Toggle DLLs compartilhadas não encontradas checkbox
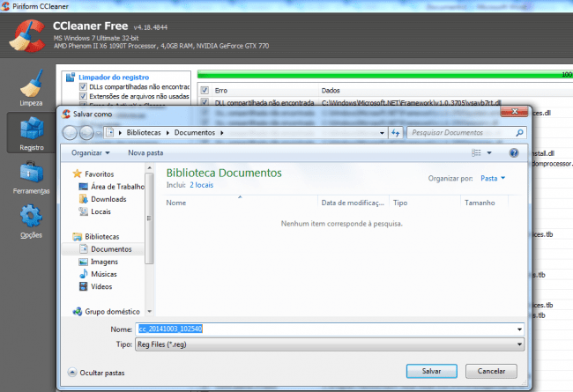 point(83,86)
